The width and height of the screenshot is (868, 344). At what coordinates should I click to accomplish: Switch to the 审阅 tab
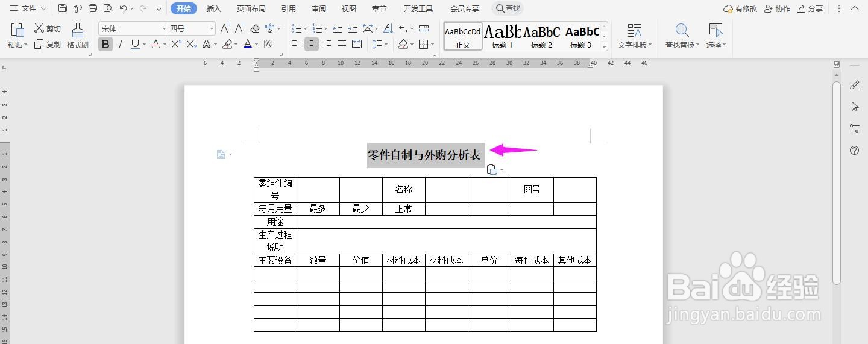point(319,8)
